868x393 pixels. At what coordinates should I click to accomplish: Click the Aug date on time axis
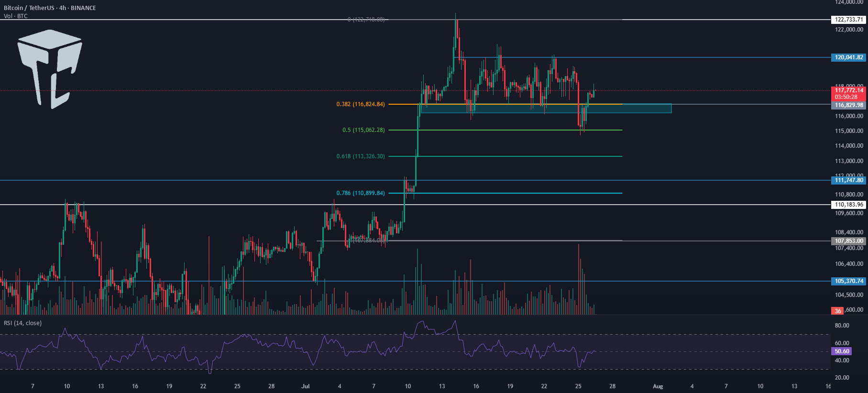[658, 386]
